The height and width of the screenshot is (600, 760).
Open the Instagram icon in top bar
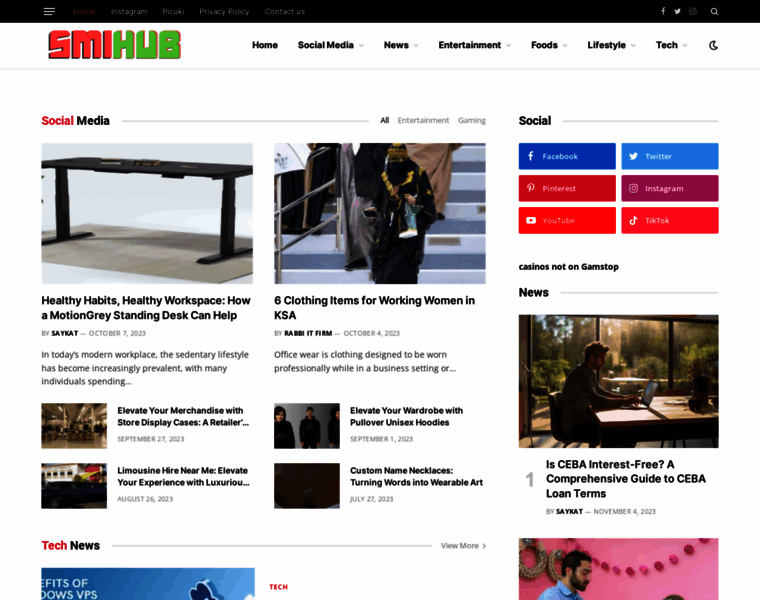pos(693,11)
